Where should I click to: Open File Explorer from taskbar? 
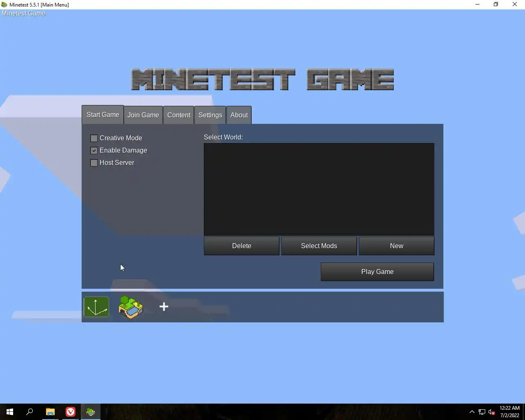tap(50, 412)
